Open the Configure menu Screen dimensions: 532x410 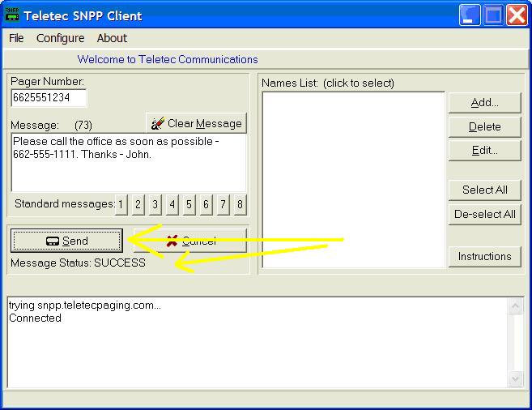(x=60, y=38)
